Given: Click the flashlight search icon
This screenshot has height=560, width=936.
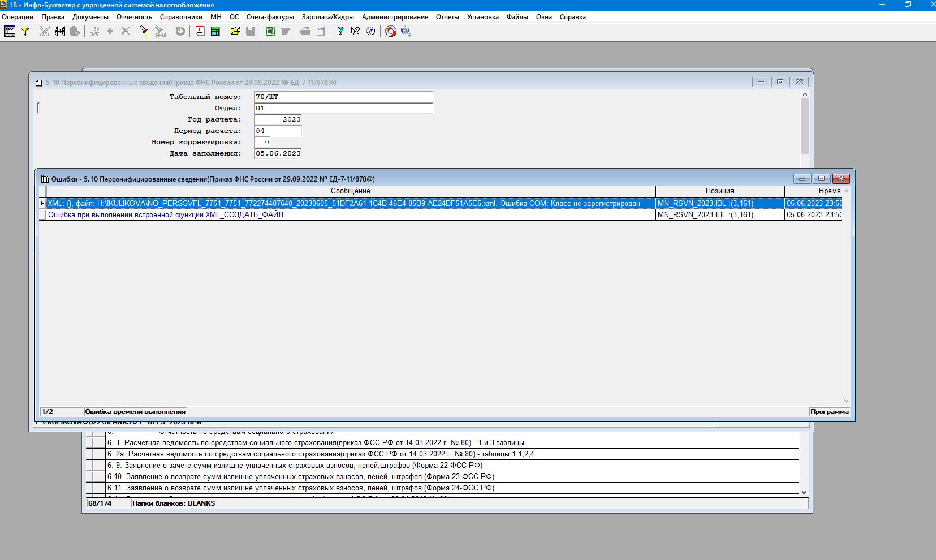Looking at the screenshot, I should coord(144,32).
